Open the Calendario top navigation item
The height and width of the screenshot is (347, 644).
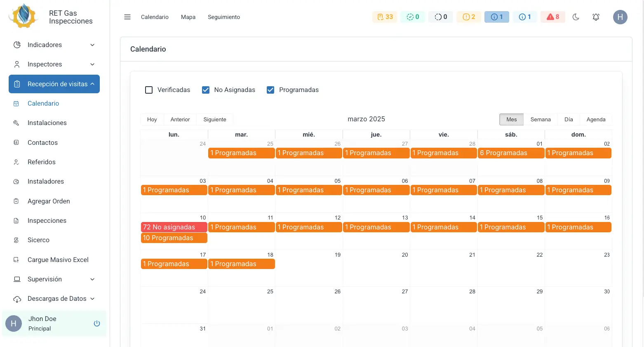pos(155,17)
